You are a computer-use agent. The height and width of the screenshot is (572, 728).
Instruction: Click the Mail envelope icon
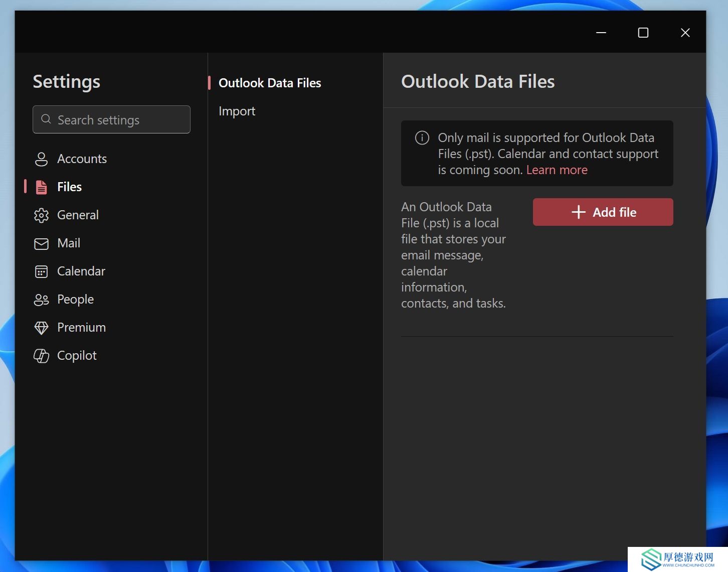tap(41, 243)
